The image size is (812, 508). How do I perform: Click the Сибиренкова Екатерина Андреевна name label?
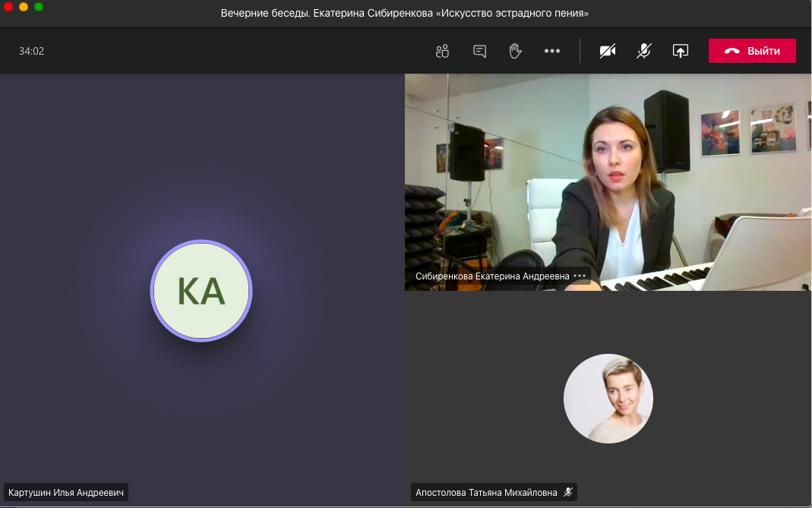click(x=492, y=276)
